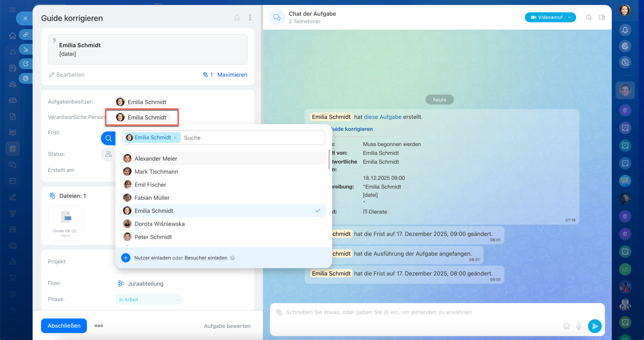Click the print icon on the slider tab
The height and width of the screenshot is (340, 644).
click(x=25, y=79)
